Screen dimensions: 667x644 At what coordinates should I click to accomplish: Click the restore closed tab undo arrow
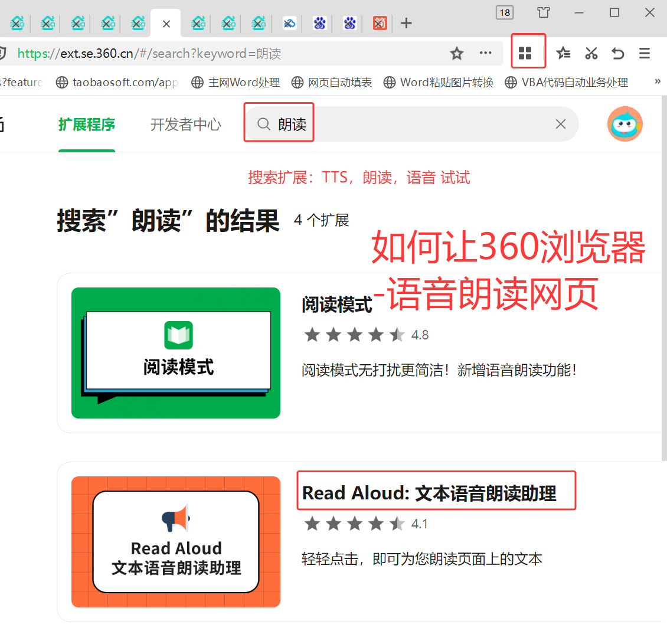point(617,53)
